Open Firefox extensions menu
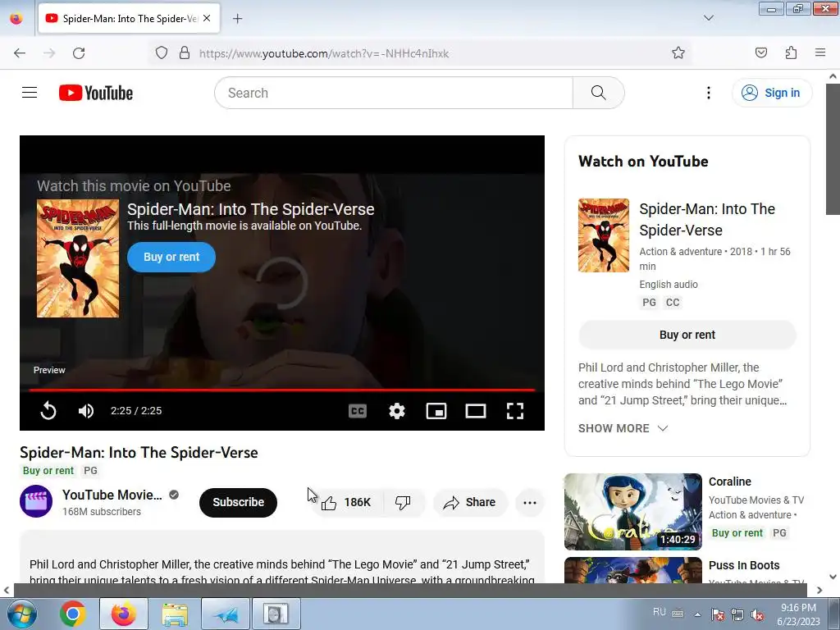The width and height of the screenshot is (840, 630). pos(791,53)
